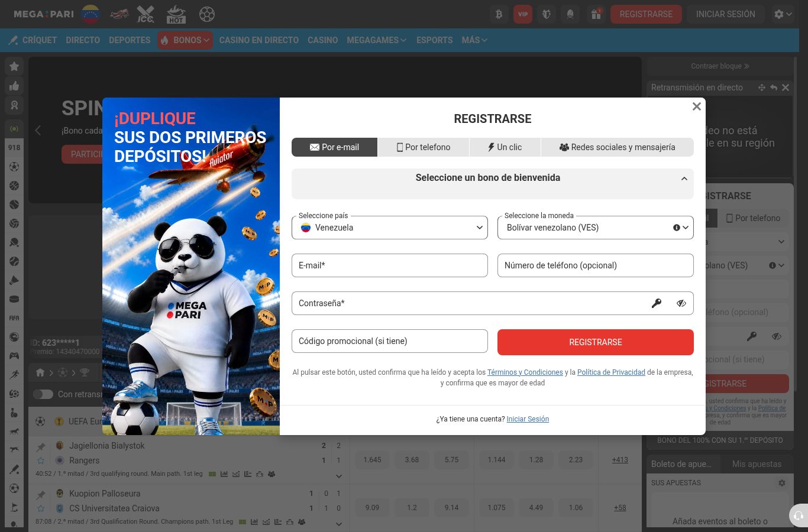
Task: Toggle the Con retransmisión switch
Action: pyautogui.click(x=43, y=394)
